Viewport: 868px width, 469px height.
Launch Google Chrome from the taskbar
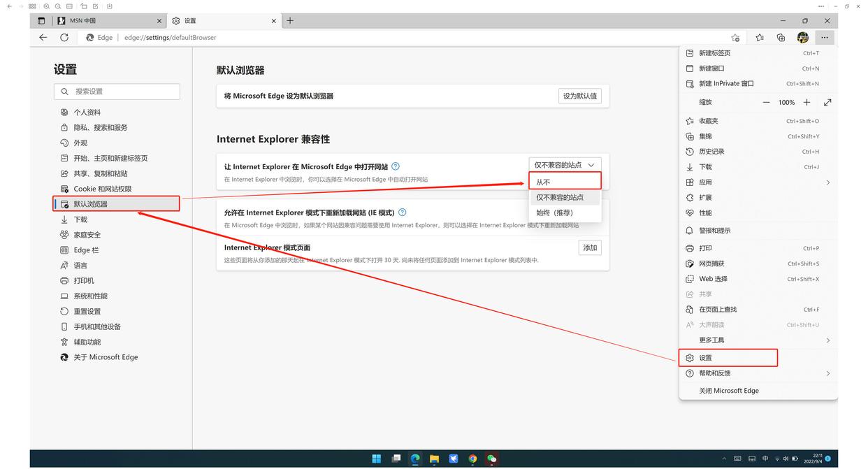click(x=472, y=459)
